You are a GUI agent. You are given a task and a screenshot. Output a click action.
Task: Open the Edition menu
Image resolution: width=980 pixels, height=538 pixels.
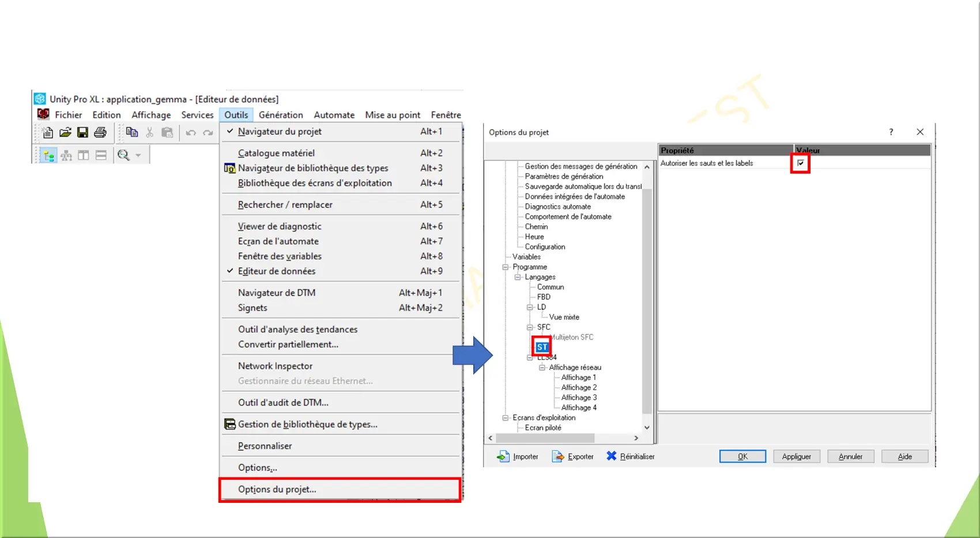pos(107,115)
